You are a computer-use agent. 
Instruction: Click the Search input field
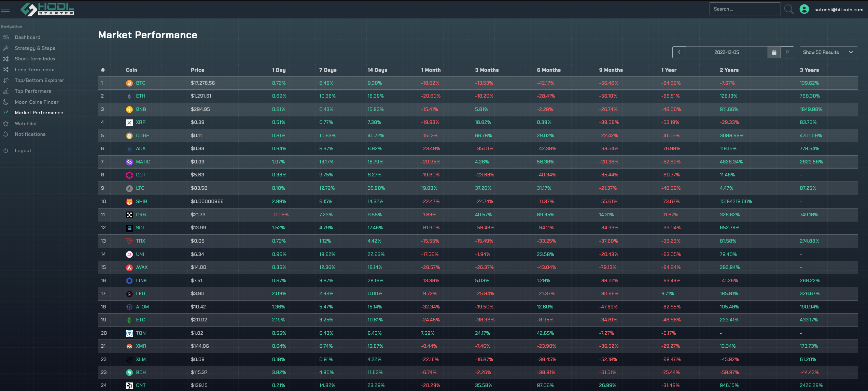click(x=745, y=9)
